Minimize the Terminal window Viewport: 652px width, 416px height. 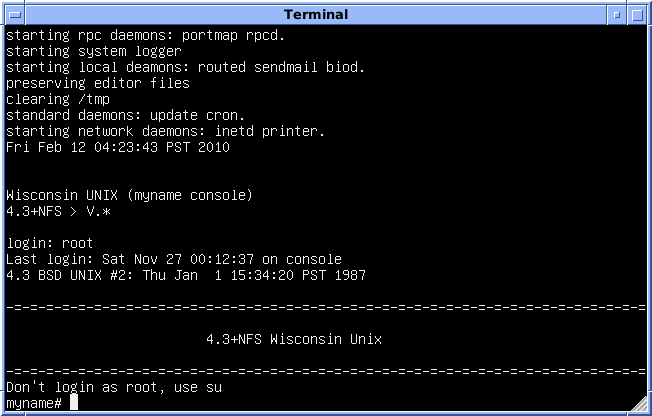(x=617, y=14)
